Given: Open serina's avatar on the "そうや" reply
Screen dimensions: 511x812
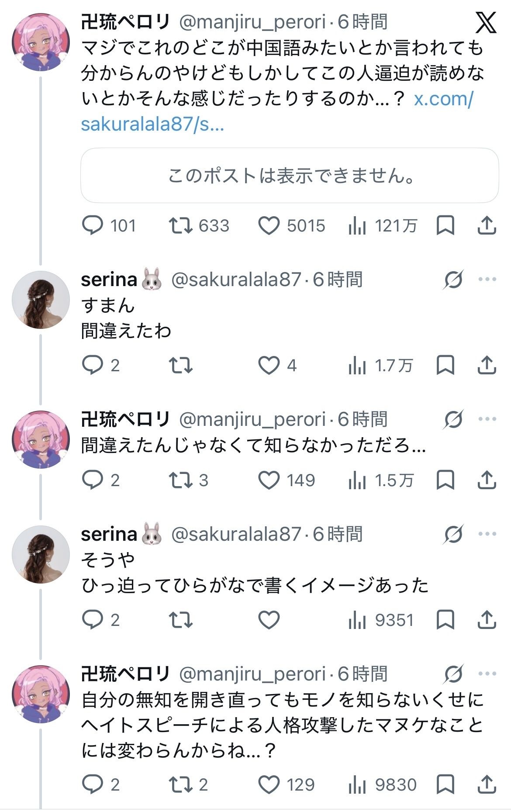Looking at the screenshot, I should (x=41, y=554).
